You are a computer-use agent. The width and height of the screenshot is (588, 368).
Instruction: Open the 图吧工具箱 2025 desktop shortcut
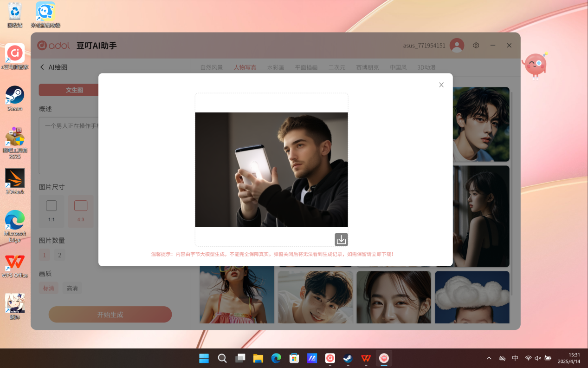click(x=15, y=143)
